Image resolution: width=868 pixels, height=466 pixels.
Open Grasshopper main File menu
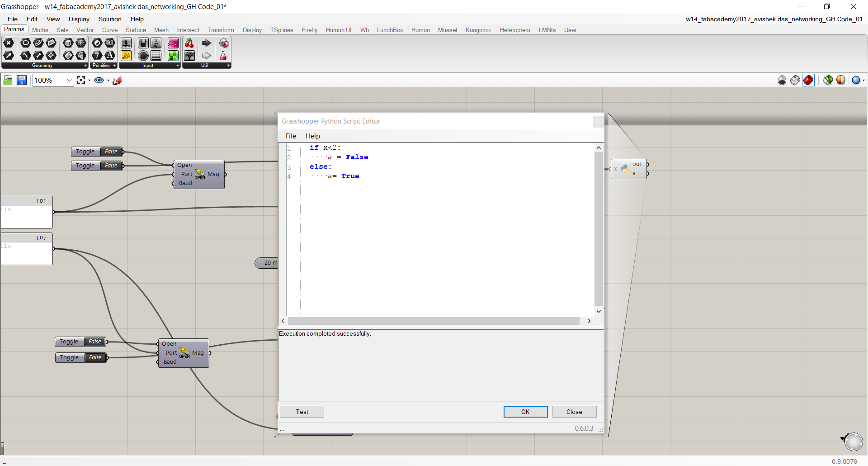click(x=13, y=19)
